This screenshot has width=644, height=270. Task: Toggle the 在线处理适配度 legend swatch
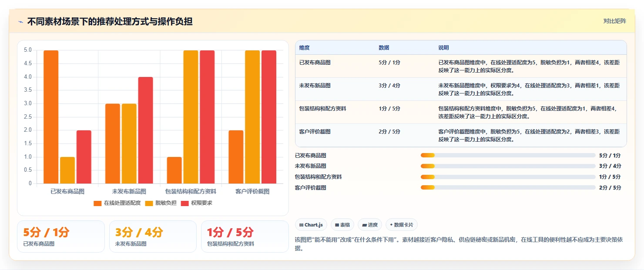tap(97, 203)
